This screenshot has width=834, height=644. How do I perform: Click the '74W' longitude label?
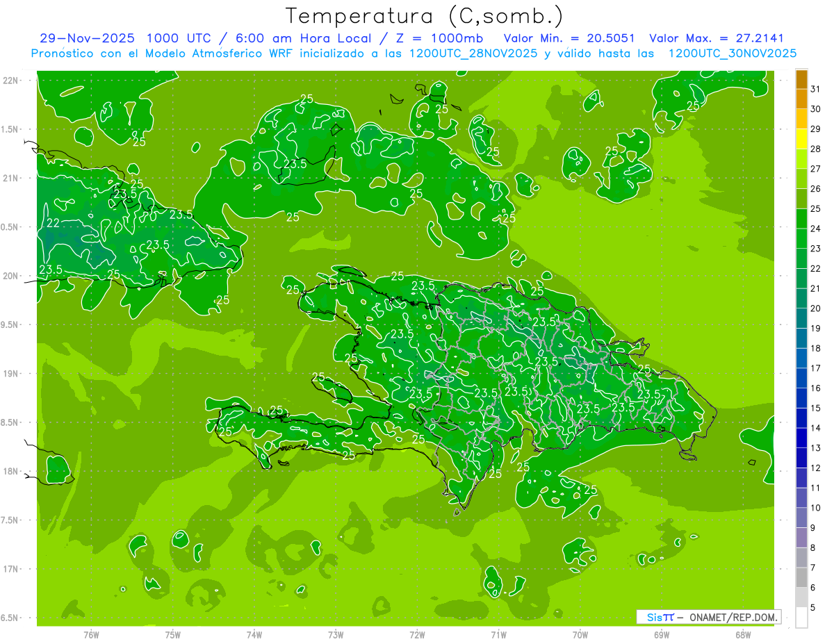tap(254, 635)
